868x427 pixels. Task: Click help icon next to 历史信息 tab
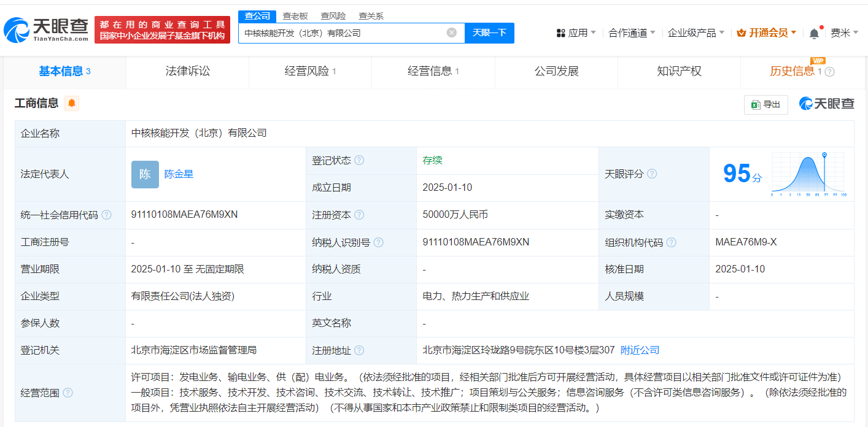coord(829,72)
